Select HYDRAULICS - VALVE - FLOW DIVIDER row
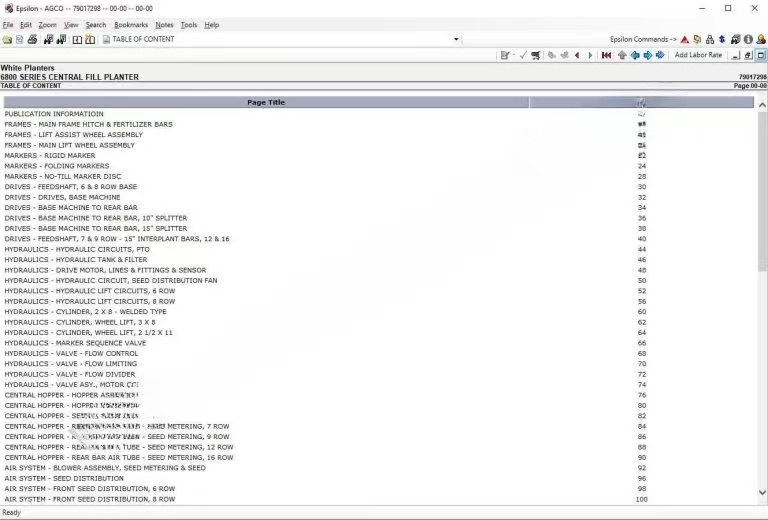768x520 pixels. [378, 374]
